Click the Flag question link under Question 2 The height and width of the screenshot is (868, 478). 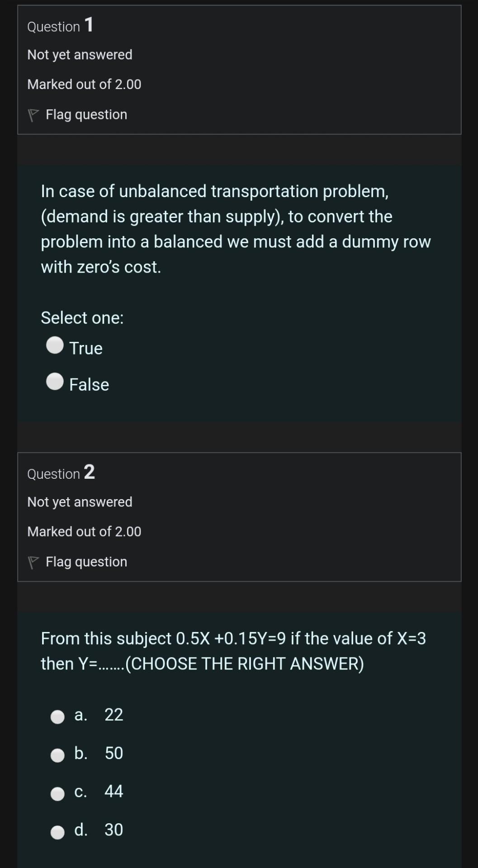point(86,561)
